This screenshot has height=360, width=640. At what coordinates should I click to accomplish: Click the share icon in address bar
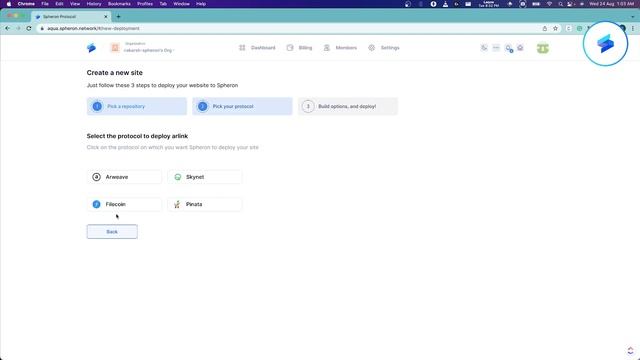tap(544, 28)
